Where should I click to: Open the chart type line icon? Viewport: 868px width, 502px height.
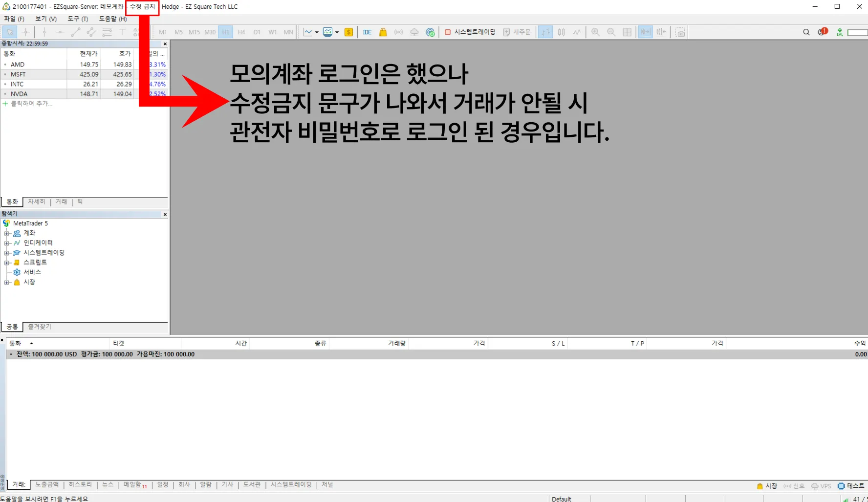pyautogui.click(x=308, y=32)
